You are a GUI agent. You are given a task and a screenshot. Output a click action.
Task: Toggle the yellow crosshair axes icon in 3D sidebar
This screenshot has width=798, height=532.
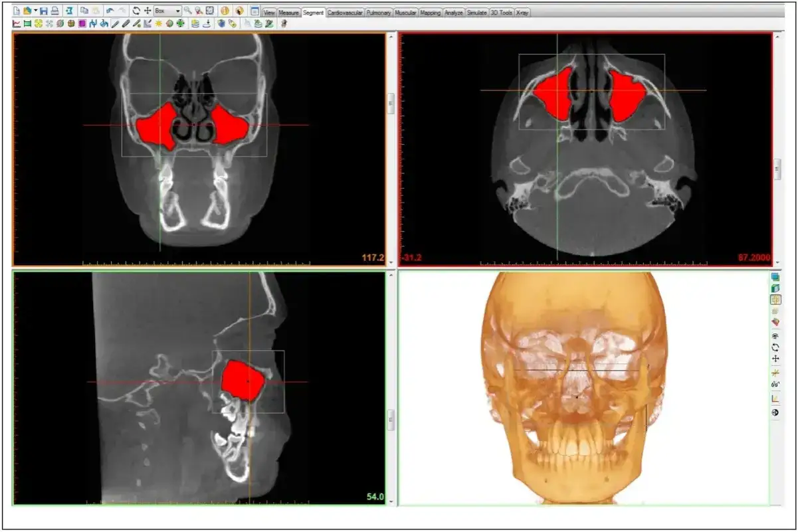coord(775,373)
